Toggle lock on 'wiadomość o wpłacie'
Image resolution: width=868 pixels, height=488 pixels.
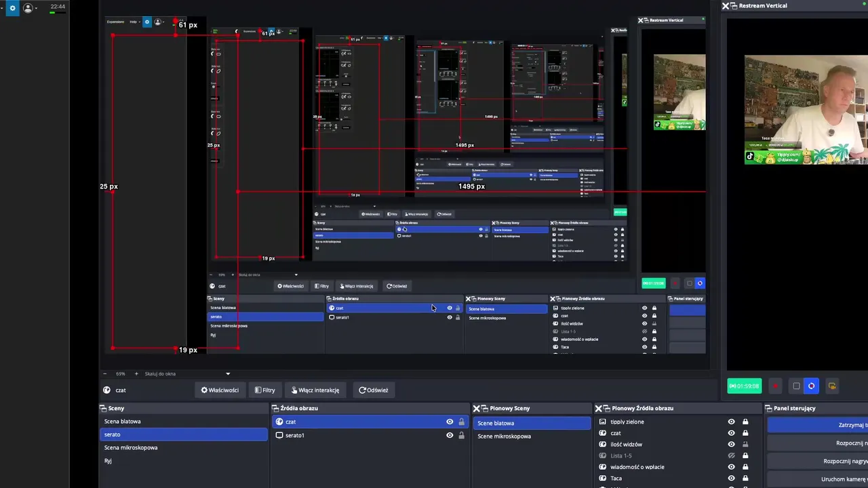[x=745, y=466]
